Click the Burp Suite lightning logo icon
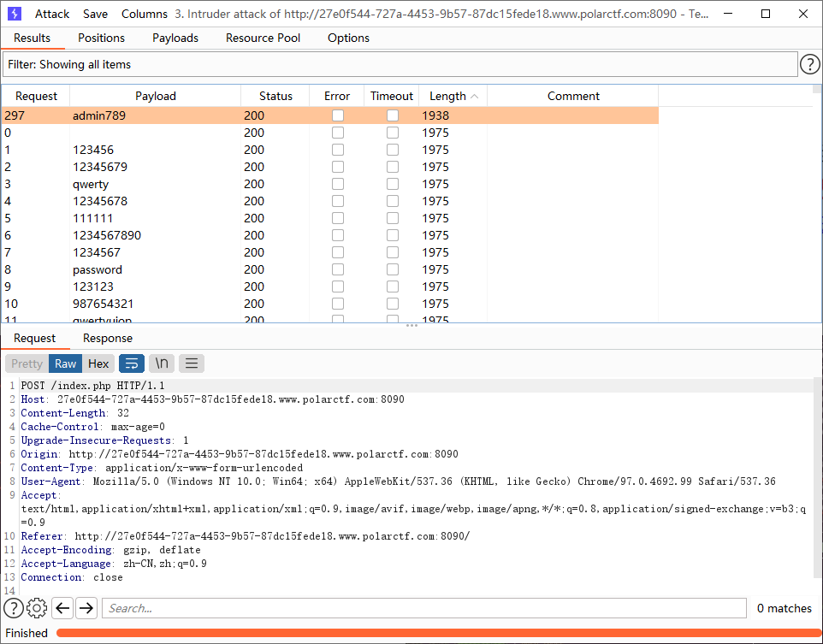Image resolution: width=823 pixels, height=644 pixels. pyautogui.click(x=15, y=14)
